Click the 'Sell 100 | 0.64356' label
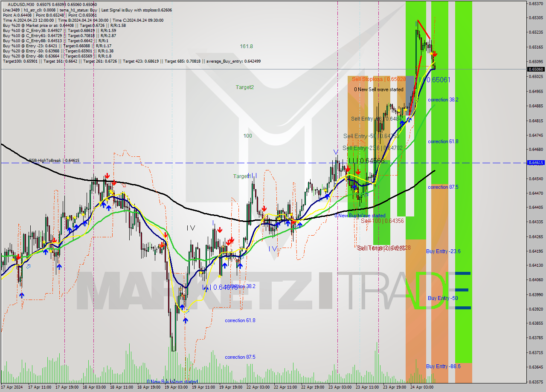The height and width of the screenshot is (392, 546). coord(382,221)
